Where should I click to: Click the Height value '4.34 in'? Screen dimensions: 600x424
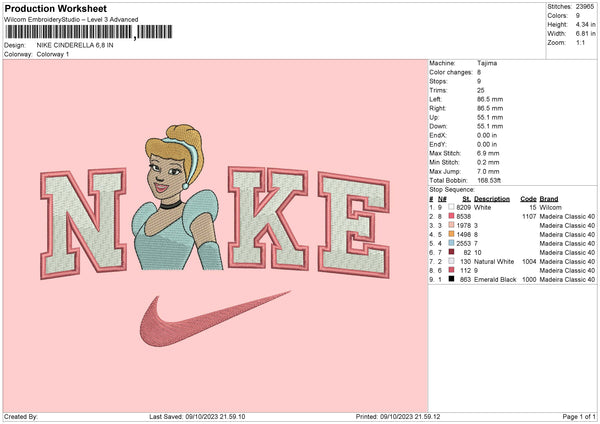[x=585, y=24]
